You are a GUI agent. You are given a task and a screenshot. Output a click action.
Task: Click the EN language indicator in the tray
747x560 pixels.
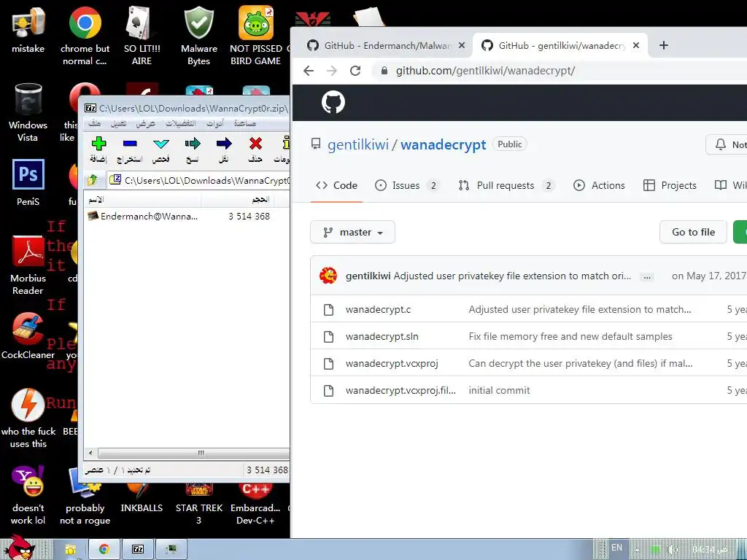tap(616, 548)
